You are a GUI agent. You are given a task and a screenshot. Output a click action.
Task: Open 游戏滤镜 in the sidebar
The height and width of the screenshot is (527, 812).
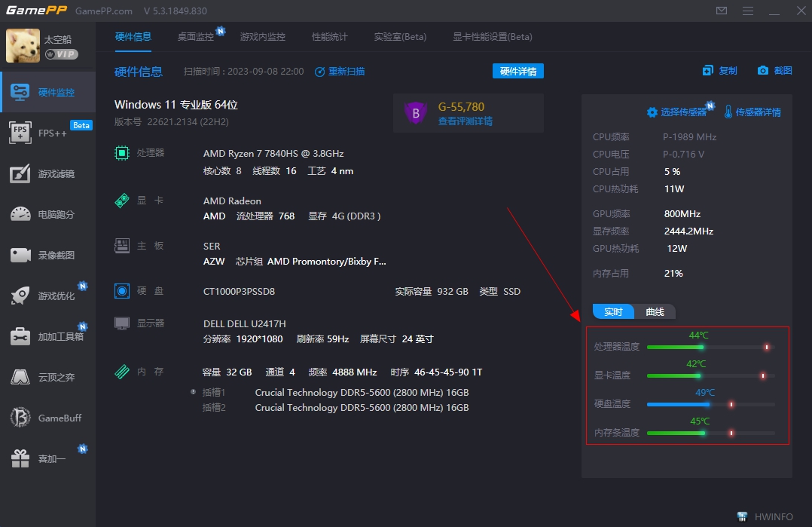pyautogui.click(x=47, y=173)
